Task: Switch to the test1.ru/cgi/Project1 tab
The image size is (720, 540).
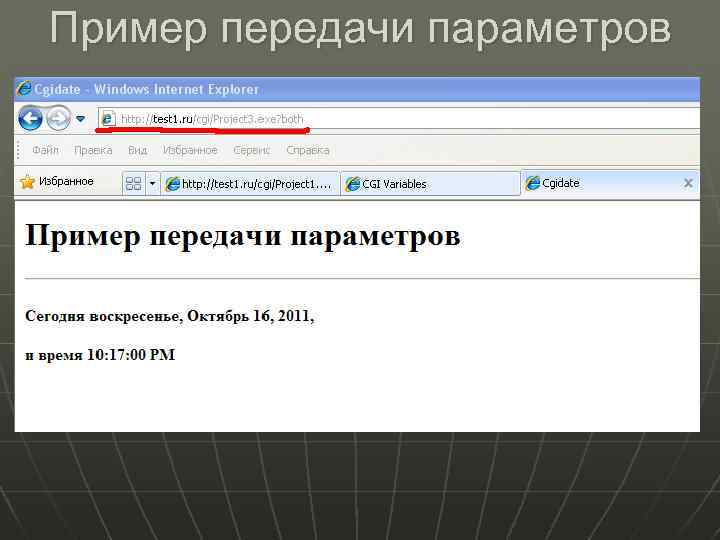Action: point(249,184)
